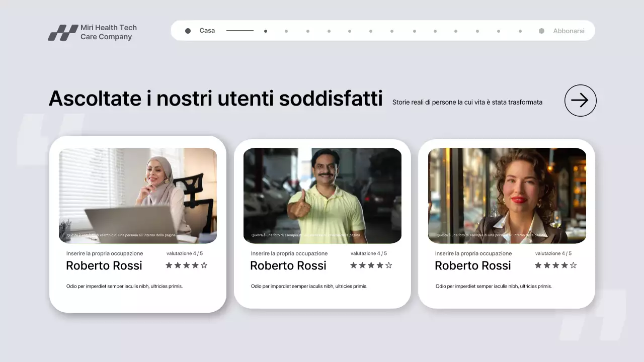Select the filled navigation dot beside Casa
644x362 pixels.
188,30
